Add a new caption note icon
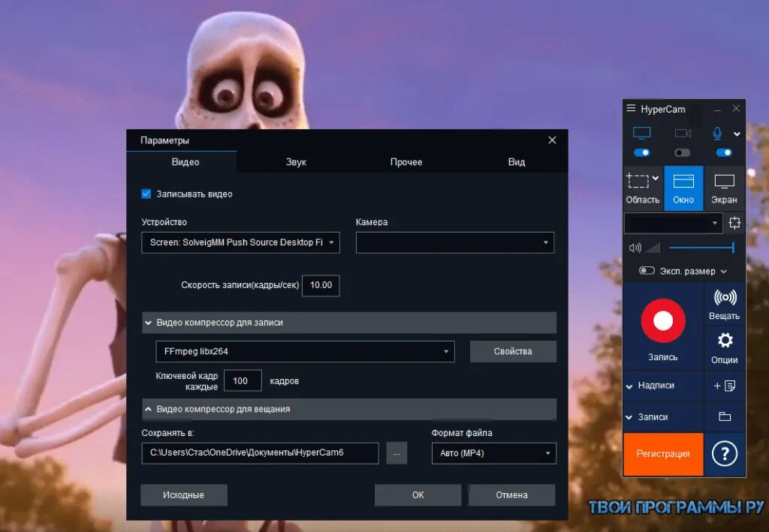The height and width of the screenshot is (532, 769). click(x=725, y=386)
